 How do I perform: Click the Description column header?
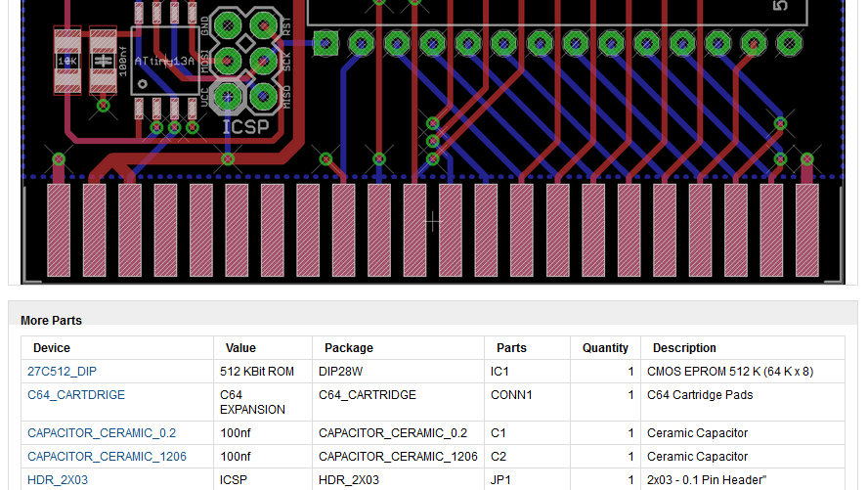[684, 348]
